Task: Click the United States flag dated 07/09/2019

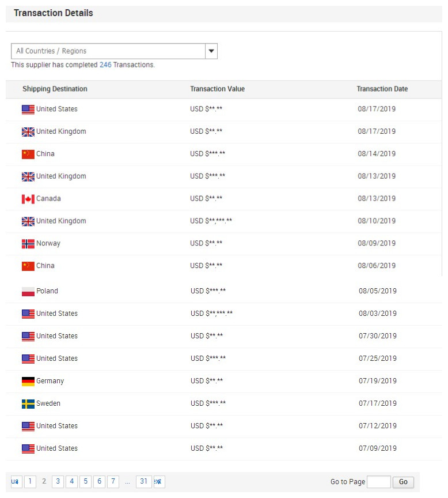Action: tap(28, 448)
